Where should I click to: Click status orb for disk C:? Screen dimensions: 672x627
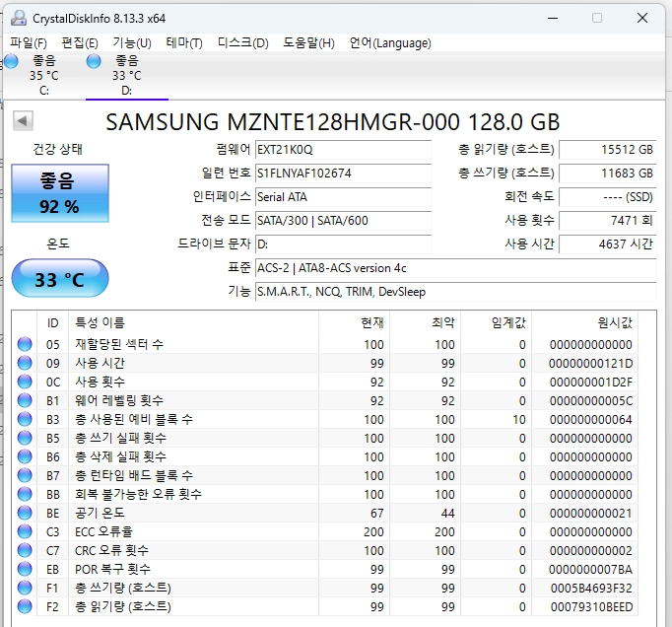coord(12,61)
